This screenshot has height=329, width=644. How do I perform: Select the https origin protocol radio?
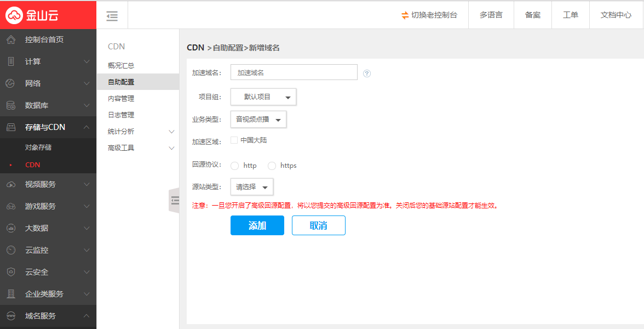coord(272,166)
